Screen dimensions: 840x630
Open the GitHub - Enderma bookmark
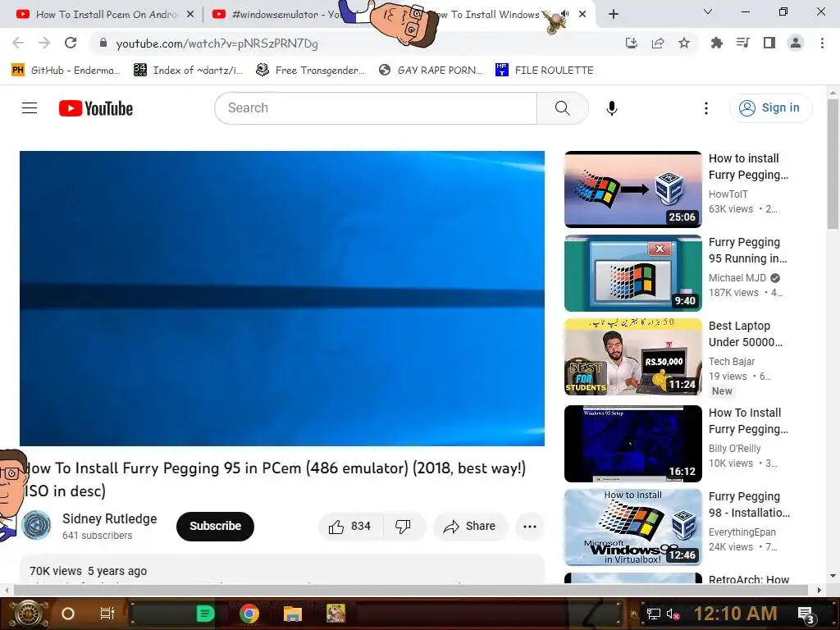(x=66, y=71)
